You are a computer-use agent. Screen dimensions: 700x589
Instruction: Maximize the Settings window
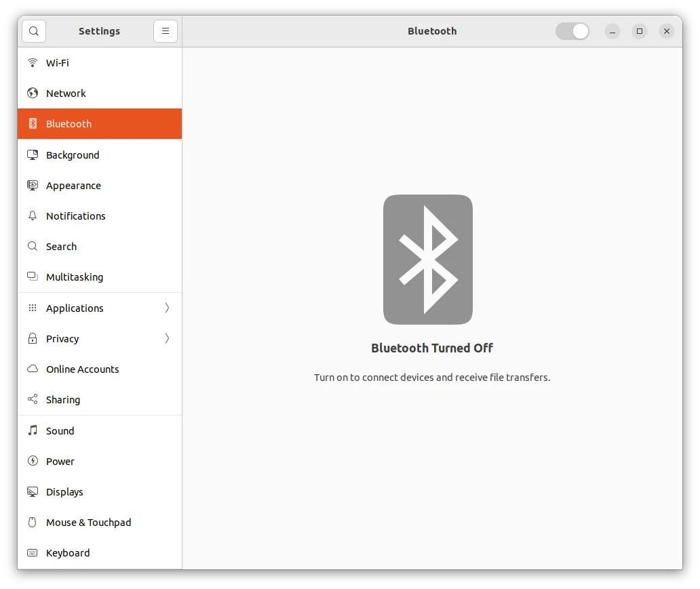pyautogui.click(x=639, y=31)
